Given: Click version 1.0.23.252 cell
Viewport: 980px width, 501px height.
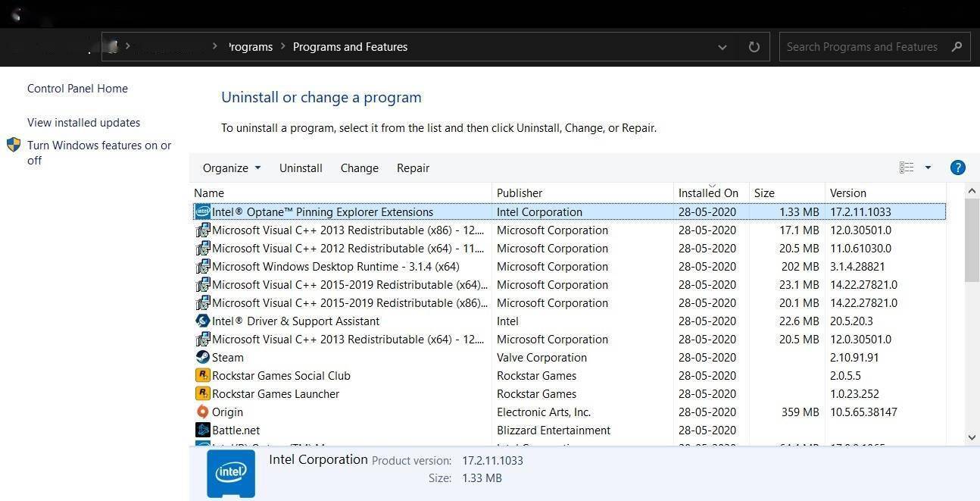Looking at the screenshot, I should [x=855, y=394].
